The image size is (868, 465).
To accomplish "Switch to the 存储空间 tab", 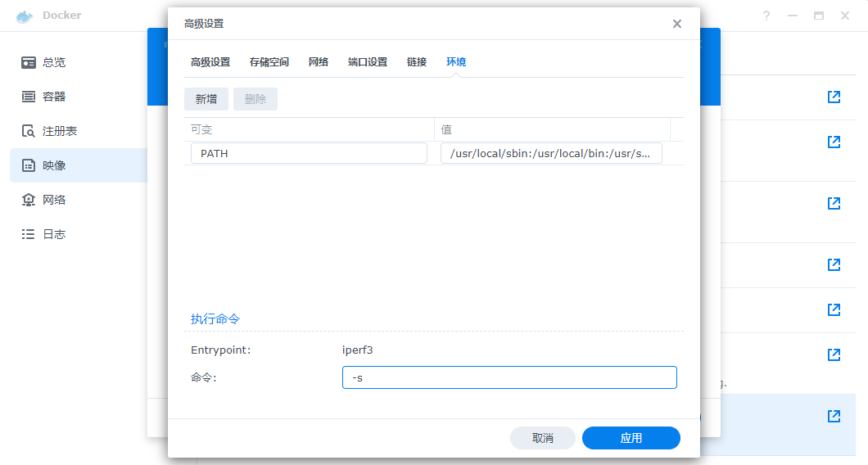I will pyautogui.click(x=269, y=62).
